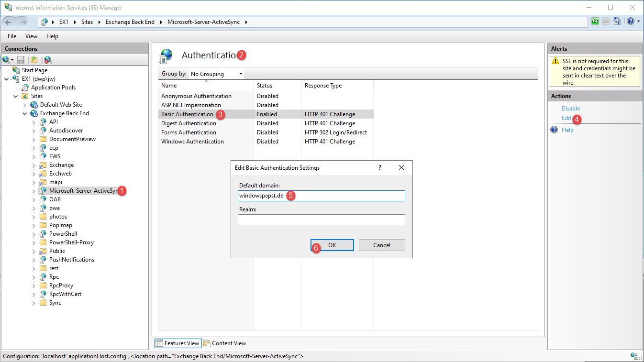Image resolution: width=644 pixels, height=362 pixels.
Task: Refresh the page using the green refresh icon
Action: tap(595, 21)
